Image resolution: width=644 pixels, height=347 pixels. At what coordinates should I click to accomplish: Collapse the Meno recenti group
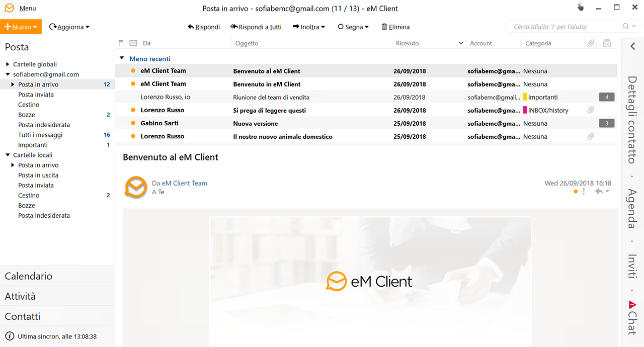point(122,58)
